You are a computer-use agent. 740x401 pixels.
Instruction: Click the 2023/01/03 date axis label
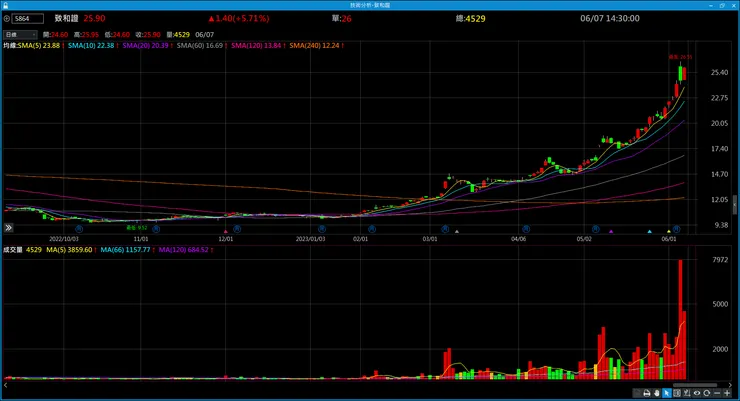pos(310,239)
